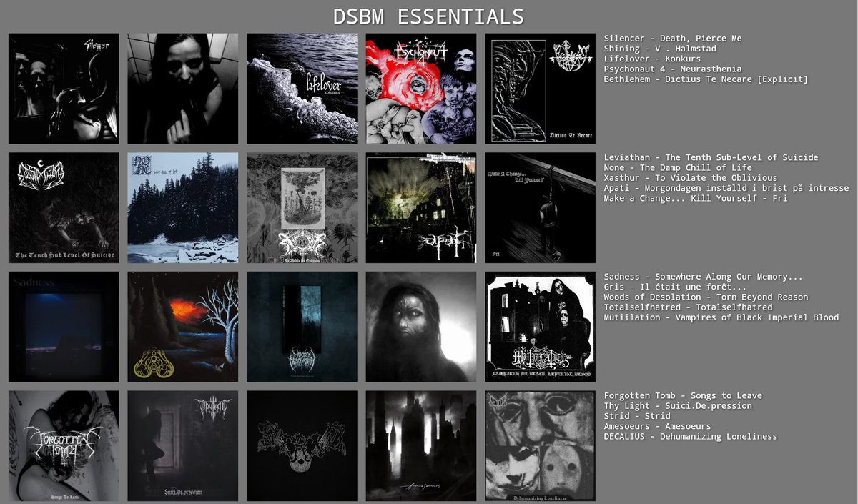858x504 pixels.
Task: Open the snowy forest None album cover
Action: [183, 208]
